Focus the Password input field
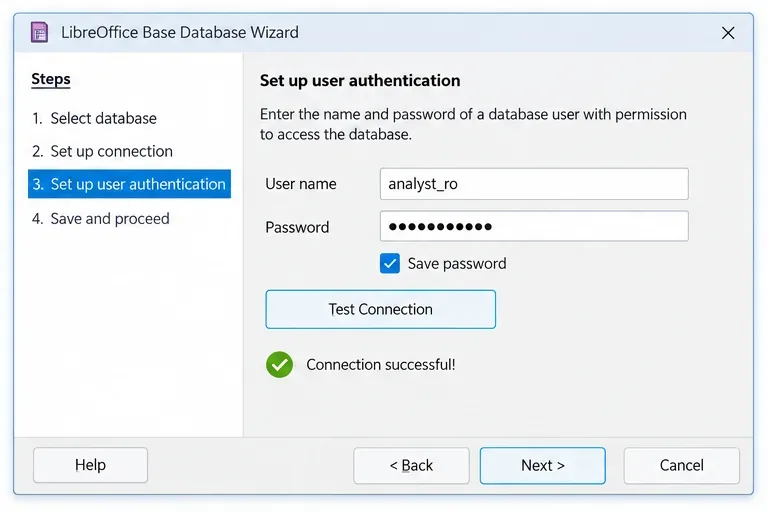This screenshot has width=768, height=512. pos(534,226)
